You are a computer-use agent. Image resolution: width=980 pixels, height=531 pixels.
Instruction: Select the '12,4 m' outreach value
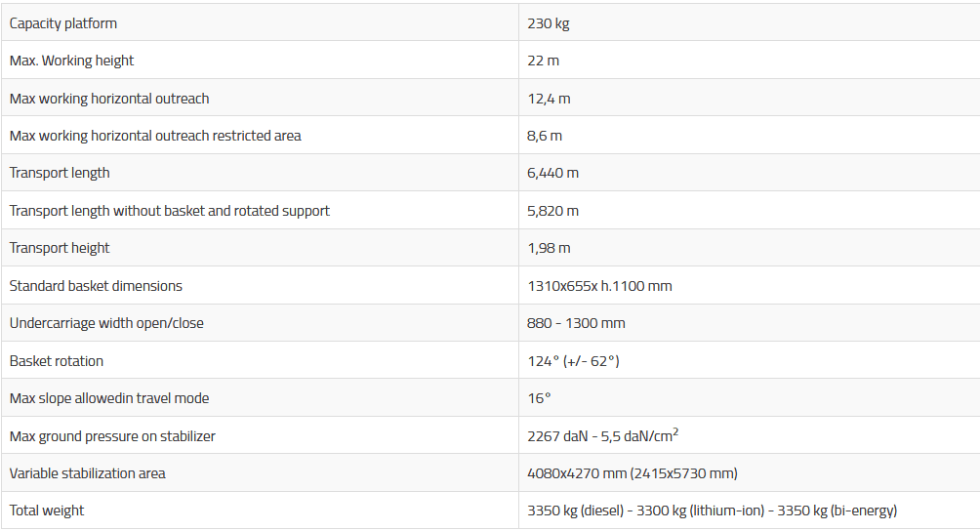coord(549,99)
